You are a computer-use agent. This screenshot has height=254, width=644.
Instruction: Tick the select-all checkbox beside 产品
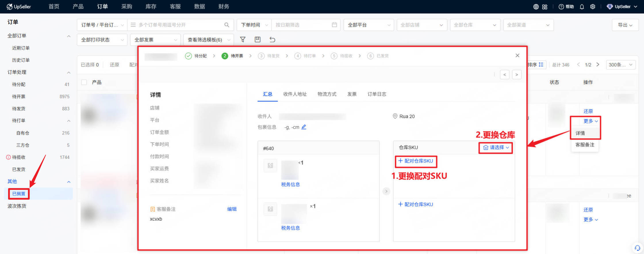[84, 82]
